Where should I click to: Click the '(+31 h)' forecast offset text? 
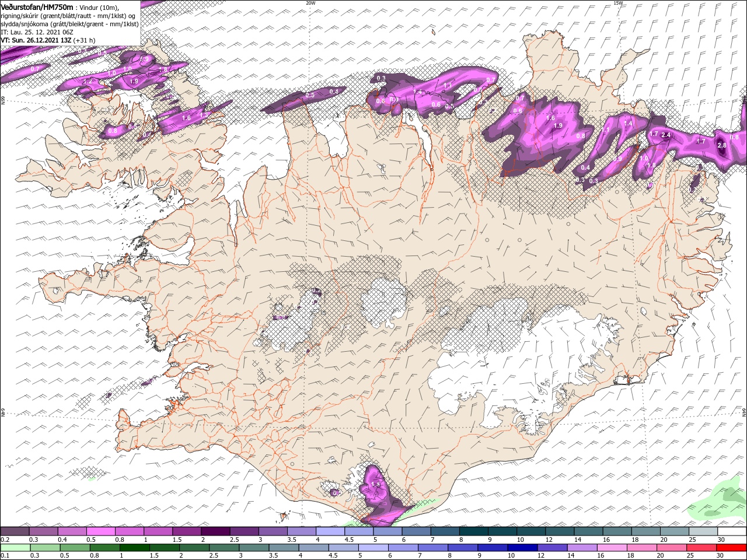tap(85, 40)
